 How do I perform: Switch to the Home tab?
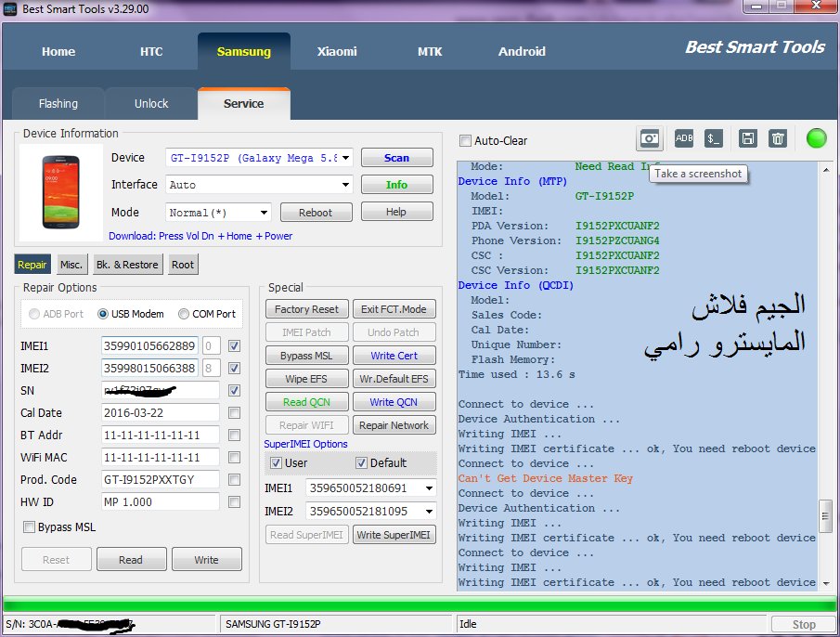coord(58,51)
